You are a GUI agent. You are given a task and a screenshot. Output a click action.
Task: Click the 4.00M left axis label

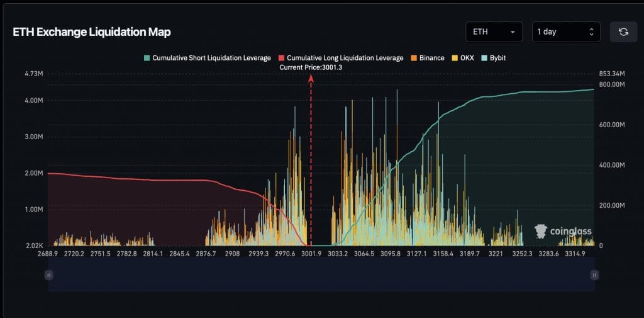pyautogui.click(x=34, y=100)
